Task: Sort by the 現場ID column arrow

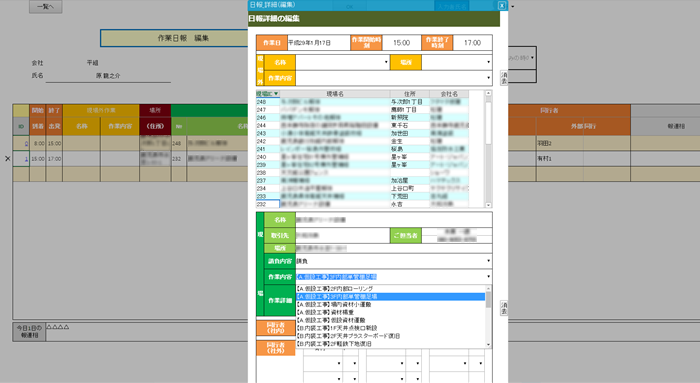Action: pos(276,94)
